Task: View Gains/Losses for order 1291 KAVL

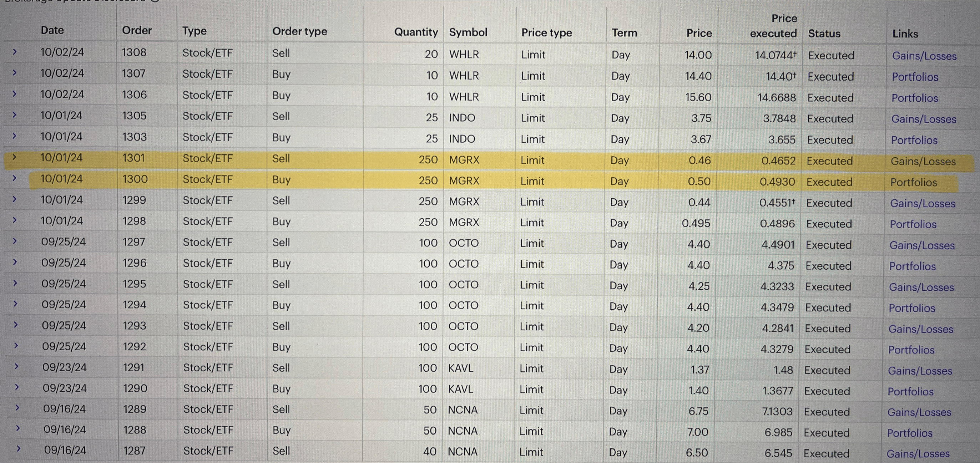Action: [x=920, y=371]
